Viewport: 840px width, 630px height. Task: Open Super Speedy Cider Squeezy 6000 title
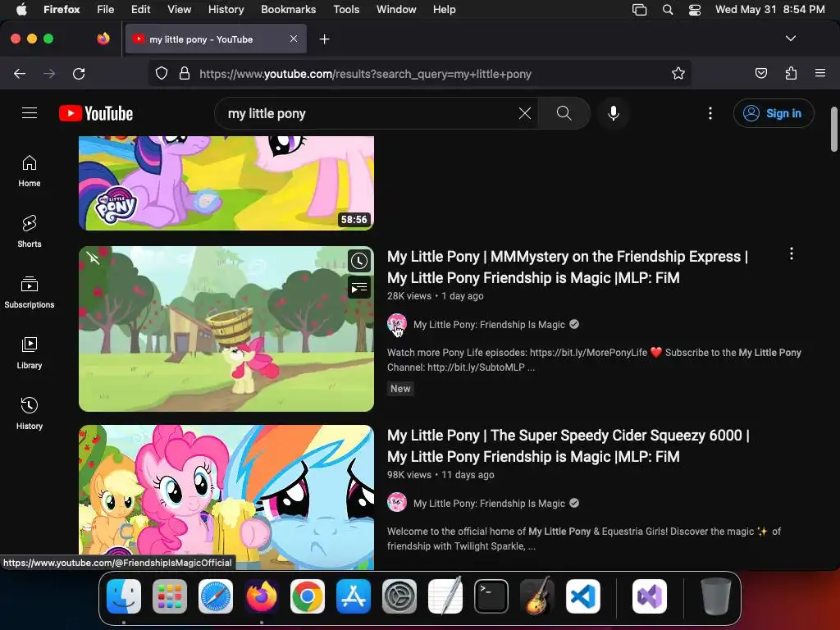coord(568,445)
